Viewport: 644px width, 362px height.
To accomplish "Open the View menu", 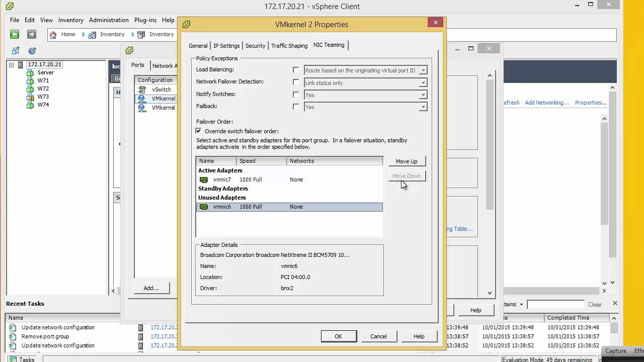I will click(46, 20).
